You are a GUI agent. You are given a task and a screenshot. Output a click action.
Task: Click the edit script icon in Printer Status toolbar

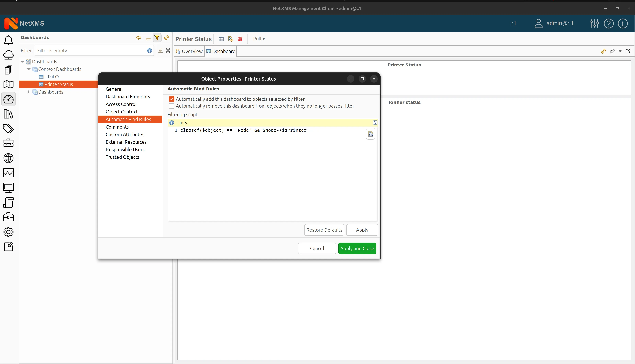(x=230, y=39)
